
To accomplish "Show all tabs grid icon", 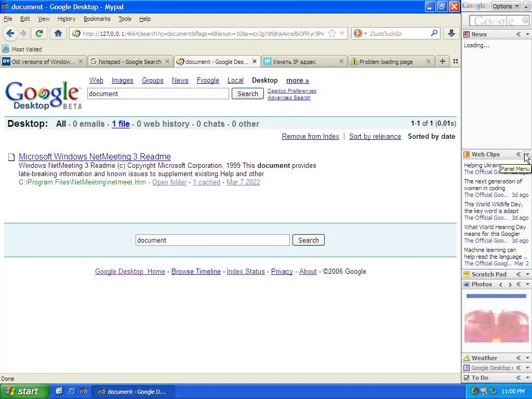I will click(x=456, y=61).
